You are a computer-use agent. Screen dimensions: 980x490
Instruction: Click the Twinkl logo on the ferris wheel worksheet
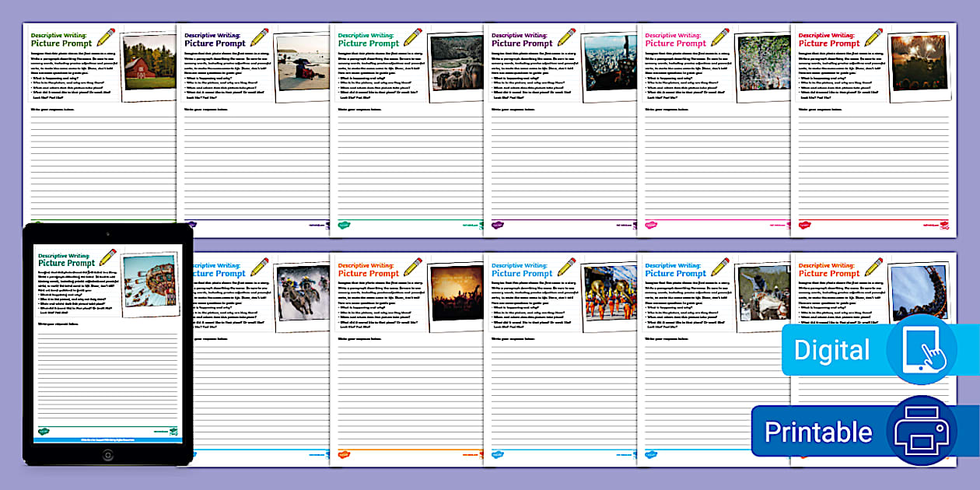tap(46, 429)
